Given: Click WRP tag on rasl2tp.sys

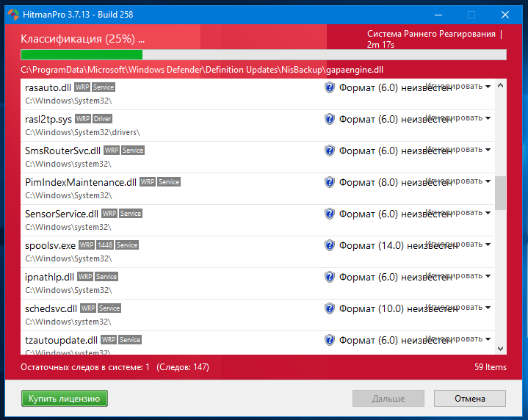Looking at the screenshot, I should pos(83,119).
